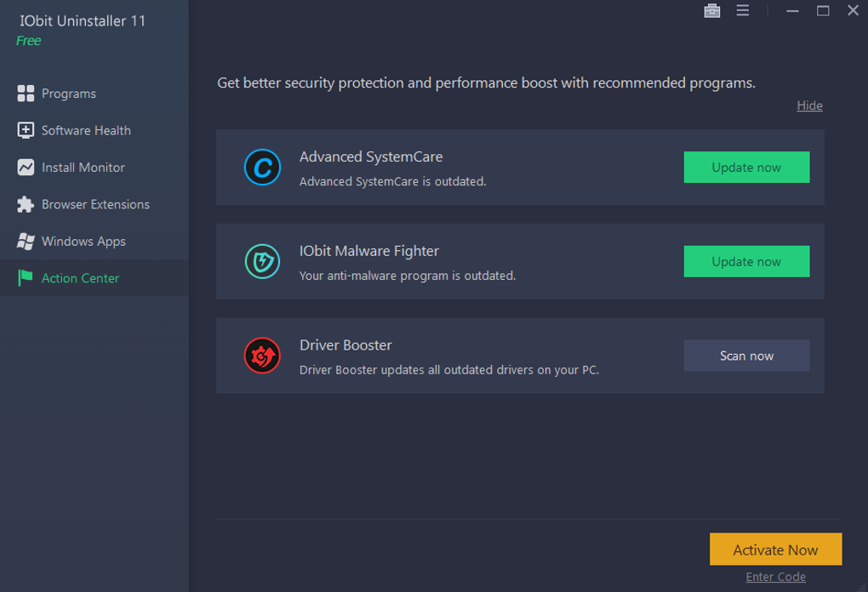Viewport: 868px width, 592px height.
Task: Update Advanced SystemCare now
Action: (x=746, y=168)
